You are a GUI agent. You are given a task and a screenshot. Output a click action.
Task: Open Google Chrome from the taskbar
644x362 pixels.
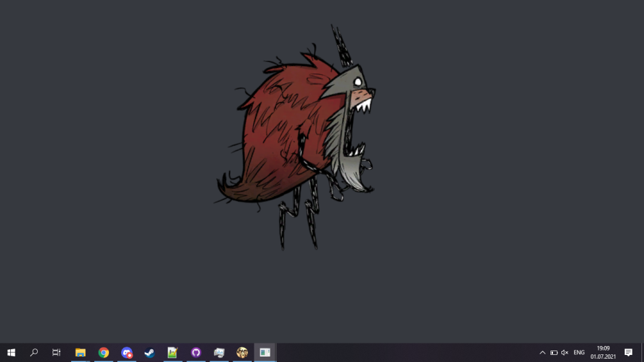pos(103,352)
